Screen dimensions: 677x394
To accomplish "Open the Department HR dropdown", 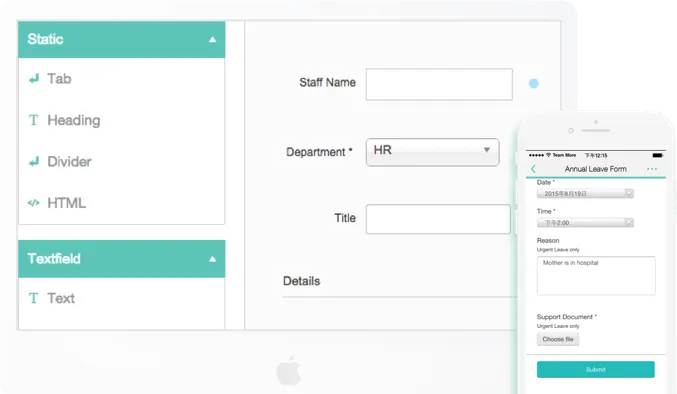I will pyautogui.click(x=433, y=152).
